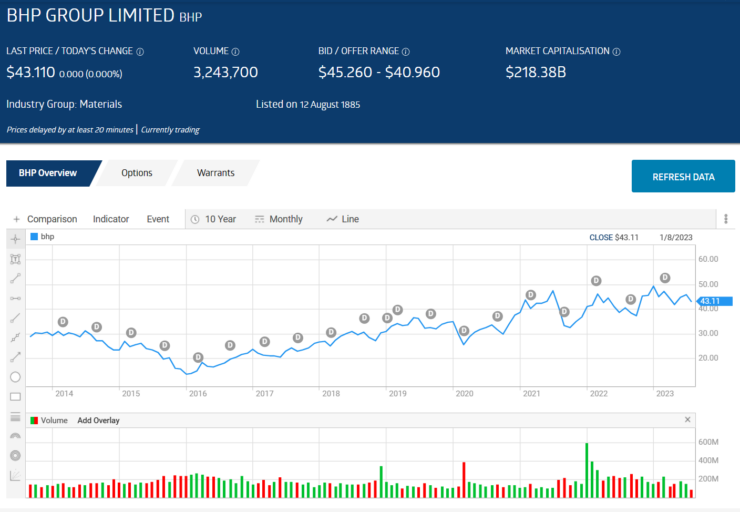Open the 10 Year range dropdown
Screen dimensions: 740x512
pyautogui.click(x=220, y=219)
